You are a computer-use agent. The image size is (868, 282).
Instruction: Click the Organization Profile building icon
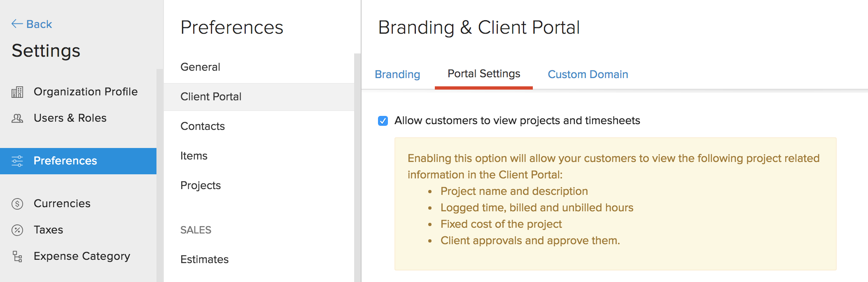click(x=17, y=92)
